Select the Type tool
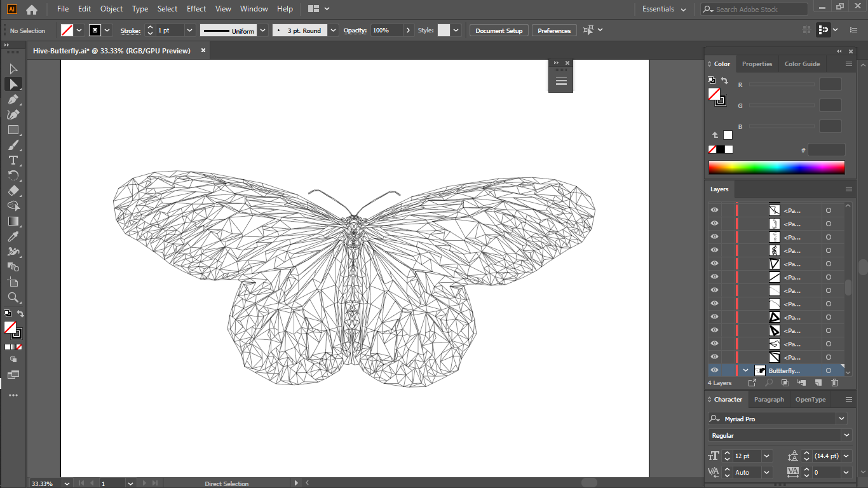 (x=13, y=160)
